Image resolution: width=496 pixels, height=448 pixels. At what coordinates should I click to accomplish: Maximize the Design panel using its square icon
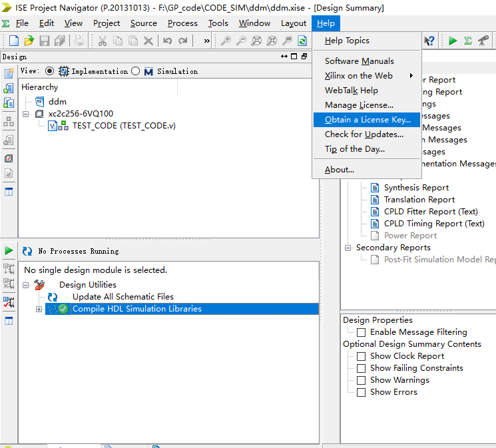point(294,57)
